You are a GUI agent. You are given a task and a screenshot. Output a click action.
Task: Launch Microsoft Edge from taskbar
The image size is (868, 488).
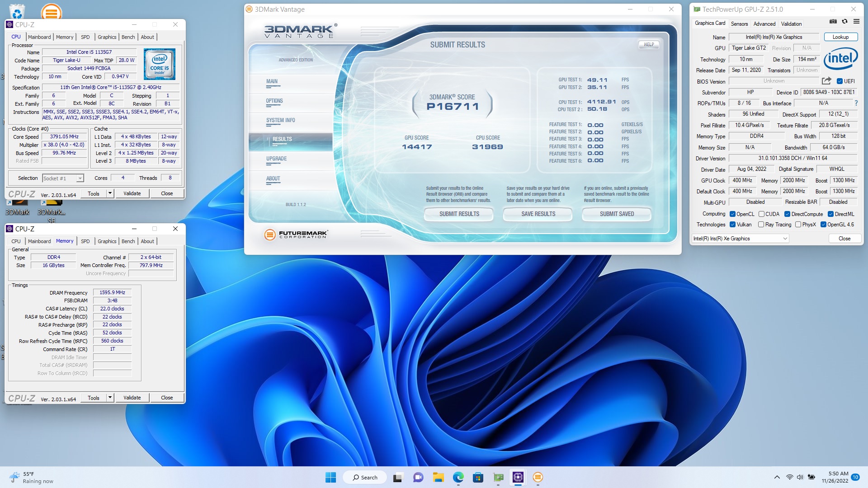(x=458, y=477)
